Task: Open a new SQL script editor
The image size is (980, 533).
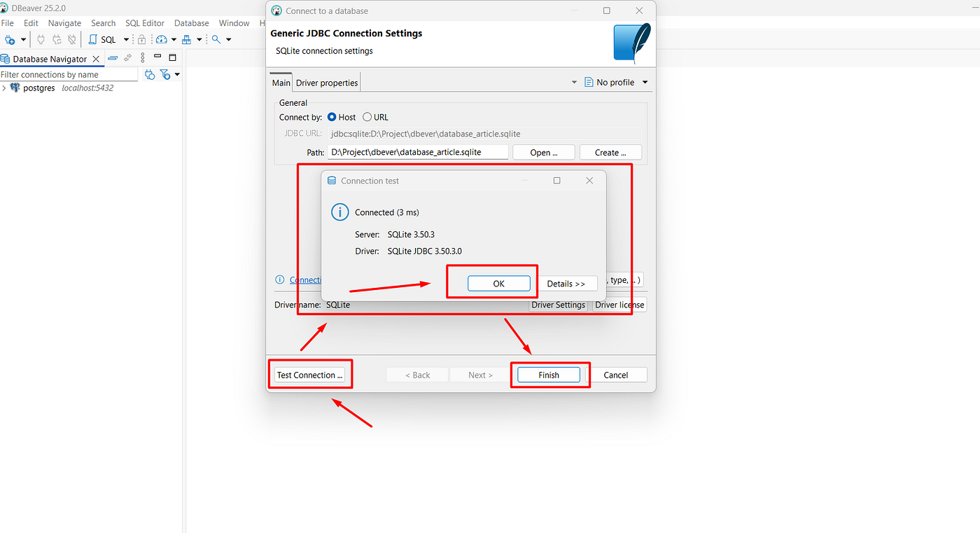Action: pyautogui.click(x=102, y=40)
